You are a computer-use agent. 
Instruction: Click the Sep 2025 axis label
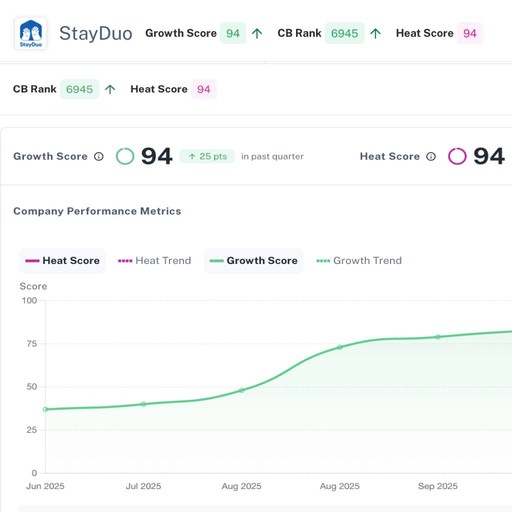[x=438, y=486]
